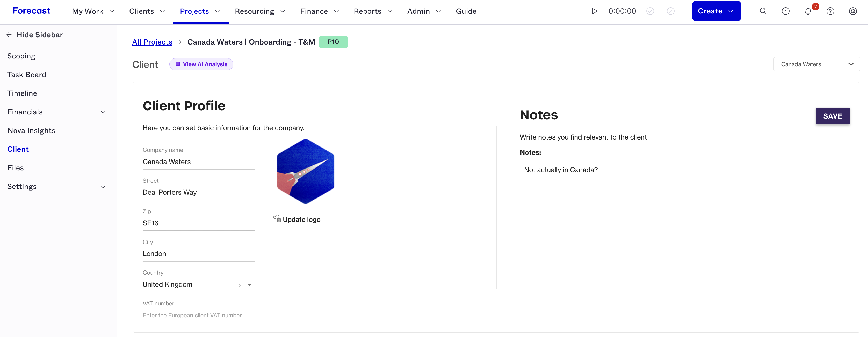Open the user profile icon
Image resolution: width=868 pixels, height=337 pixels.
(852, 11)
